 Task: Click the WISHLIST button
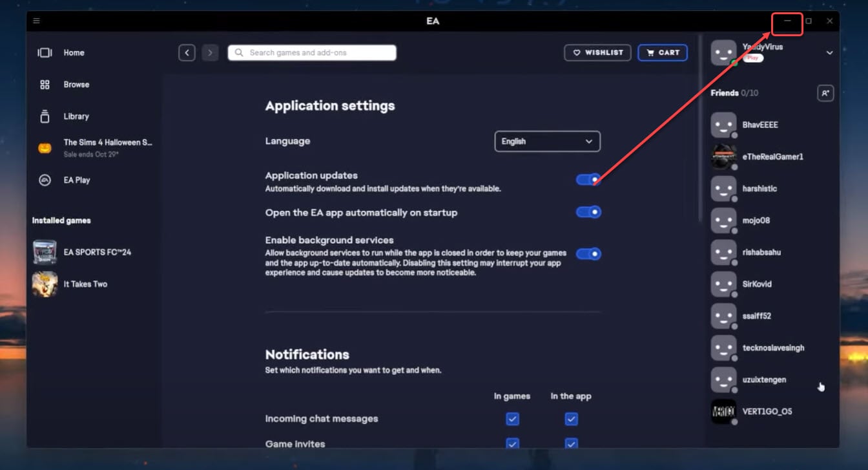598,53
